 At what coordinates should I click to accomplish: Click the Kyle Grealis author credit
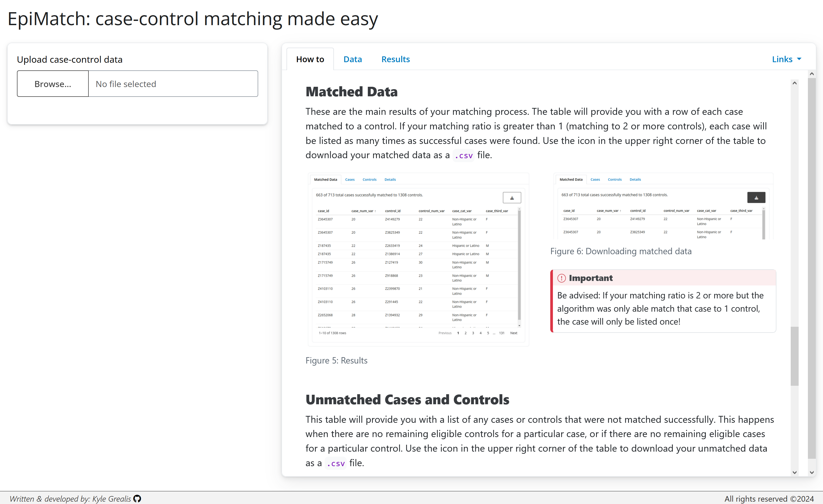click(x=111, y=499)
